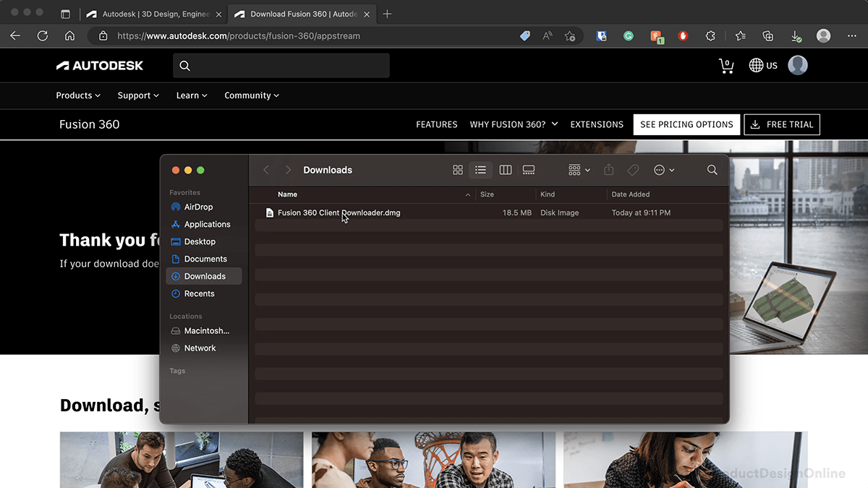Open the browser home page

pyautogui.click(x=69, y=35)
